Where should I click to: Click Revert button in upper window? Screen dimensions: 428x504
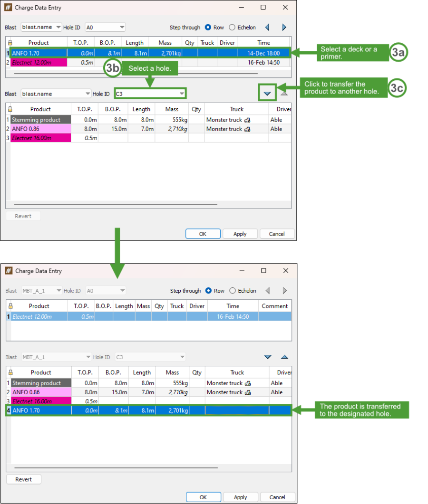tap(23, 216)
